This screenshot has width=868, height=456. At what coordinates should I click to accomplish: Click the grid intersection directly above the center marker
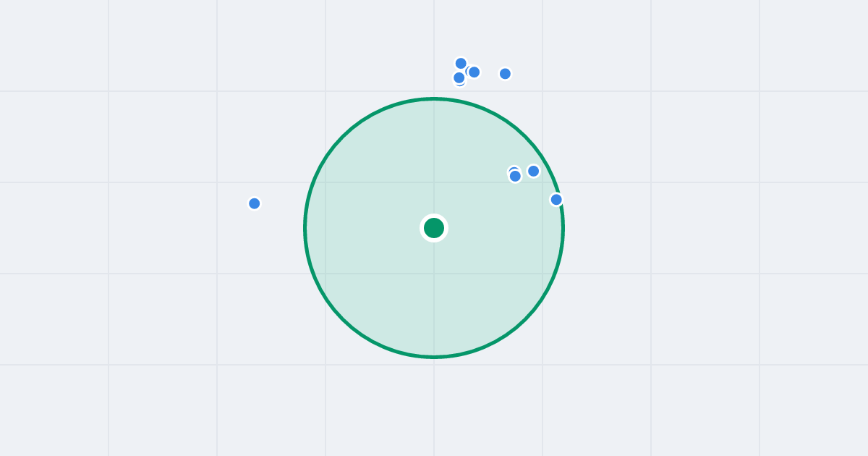pos(434,182)
